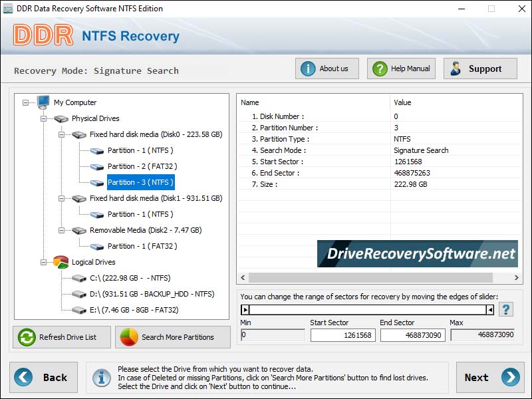Click the scroll right arrow in details list

[517, 277]
